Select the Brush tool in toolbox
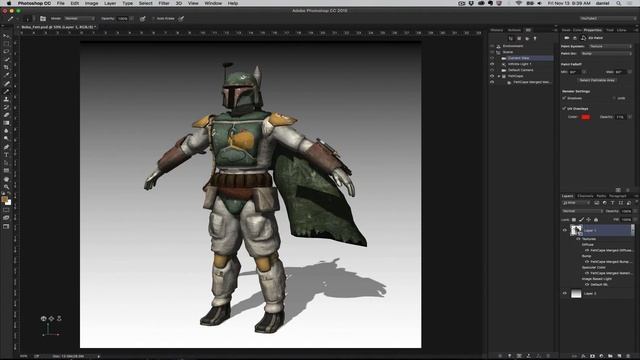640x360 pixels. pyautogui.click(x=6, y=91)
